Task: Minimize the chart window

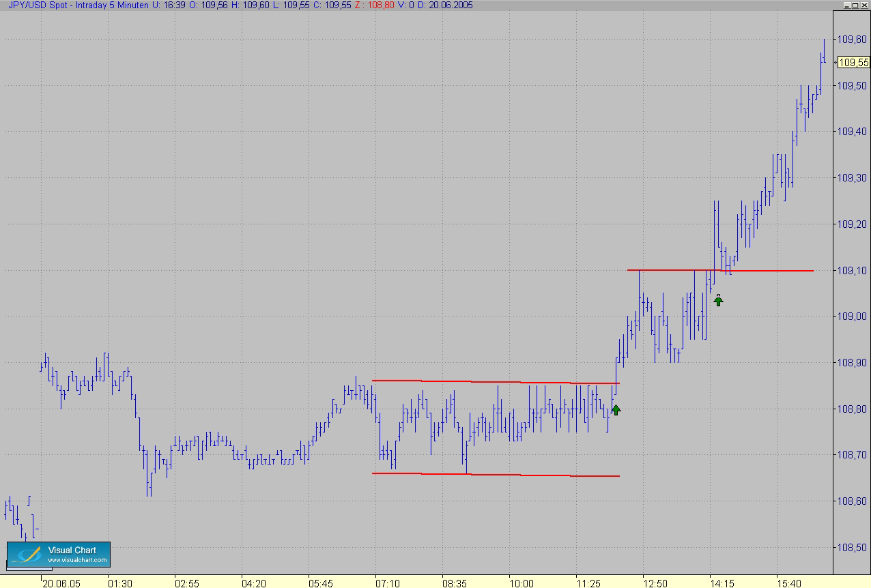Action: coord(846,5)
